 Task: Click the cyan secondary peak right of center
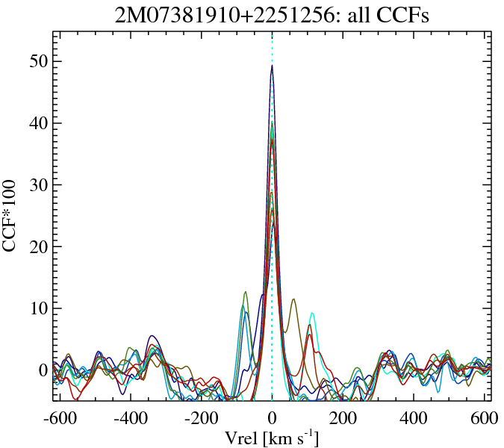tap(312, 314)
